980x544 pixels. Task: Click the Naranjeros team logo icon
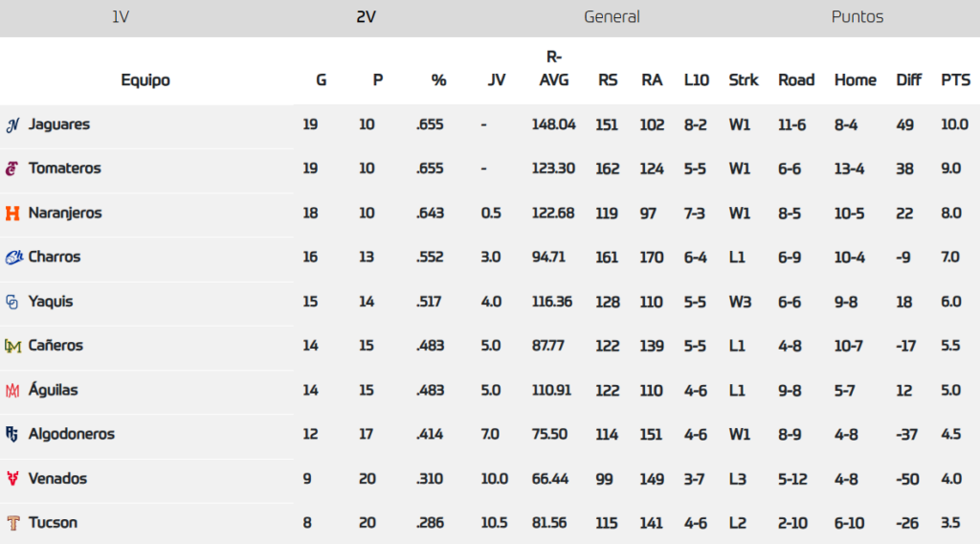pos(12,213)
